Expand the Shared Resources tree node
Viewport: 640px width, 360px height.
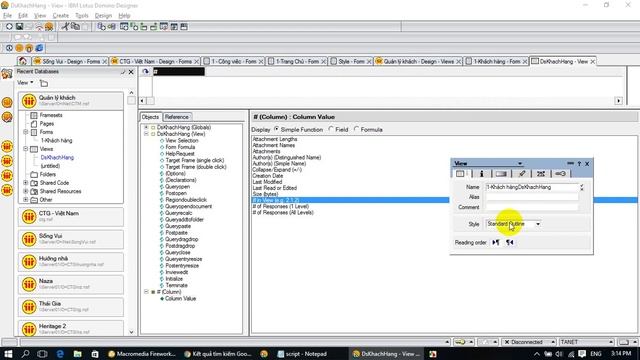[x=26, y=191]
